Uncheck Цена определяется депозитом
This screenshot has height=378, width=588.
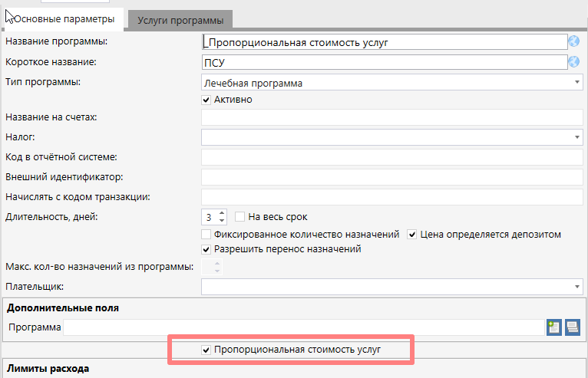tap(412, 234)
